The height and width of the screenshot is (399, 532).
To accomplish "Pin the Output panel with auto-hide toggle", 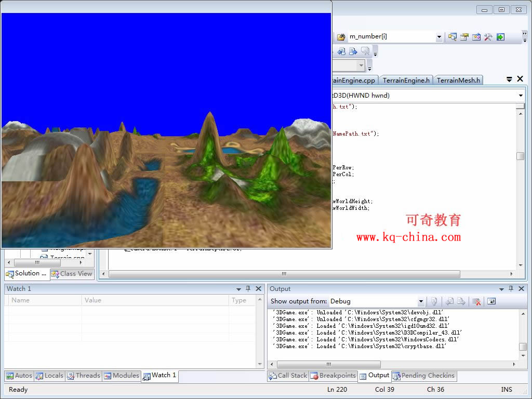I will 511,289.
